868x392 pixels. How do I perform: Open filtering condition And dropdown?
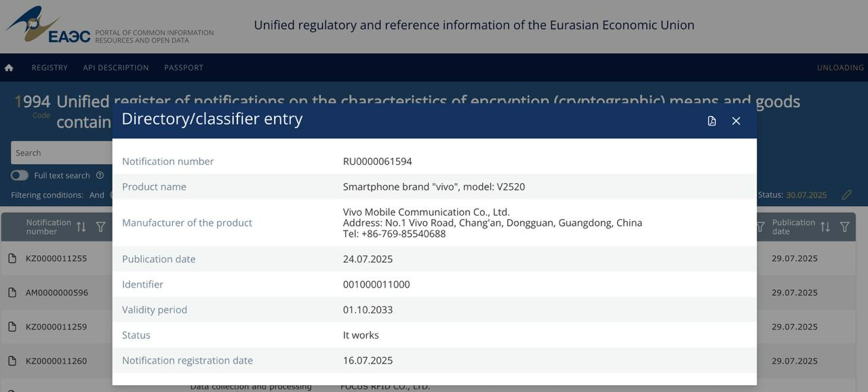click(x=97, y=195)
